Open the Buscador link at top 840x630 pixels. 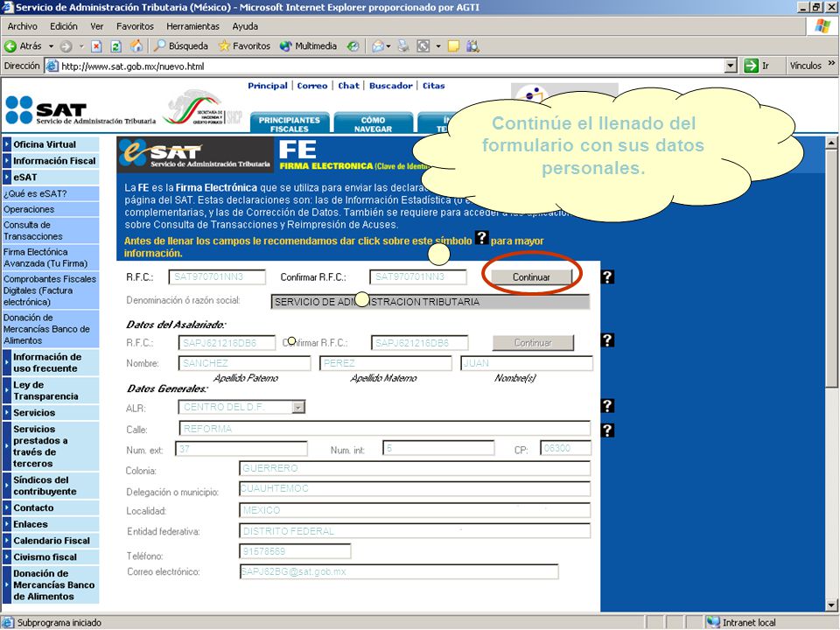pos(391,86)
